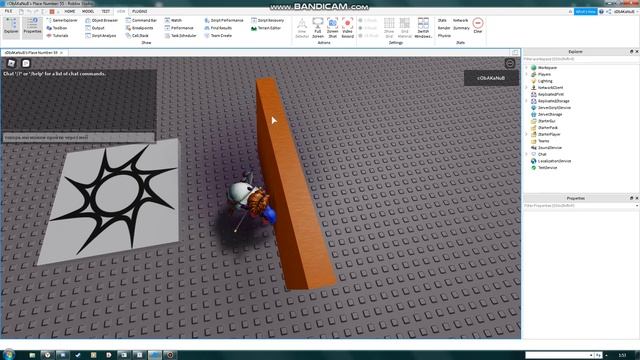Screen dimensions: 640x360
Task: Open the Switch Windows dropdown
Action: pyautogui.click(x=423, y=28)
